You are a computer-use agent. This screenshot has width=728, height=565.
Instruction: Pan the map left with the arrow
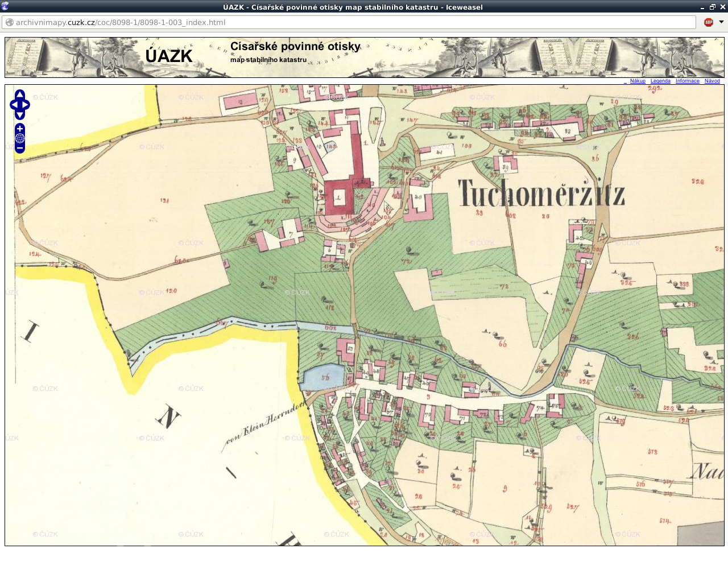tap(13, 105)
